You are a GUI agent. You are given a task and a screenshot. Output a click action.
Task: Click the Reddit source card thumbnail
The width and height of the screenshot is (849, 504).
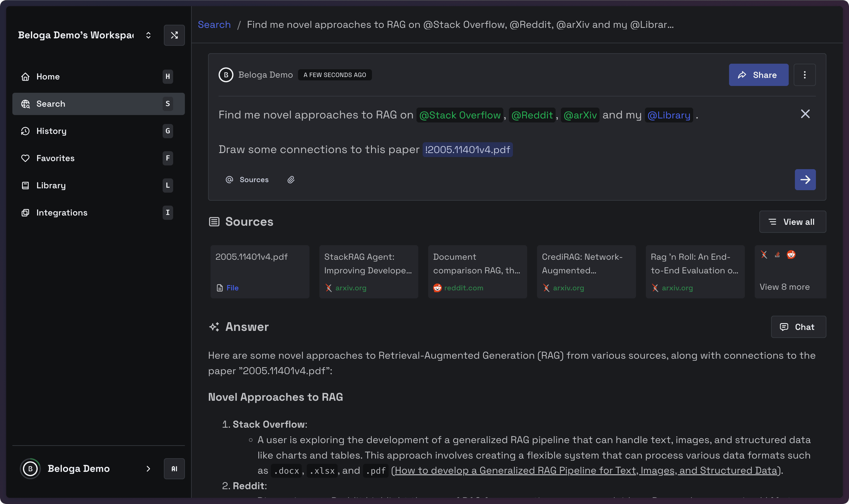coord(476,271)
